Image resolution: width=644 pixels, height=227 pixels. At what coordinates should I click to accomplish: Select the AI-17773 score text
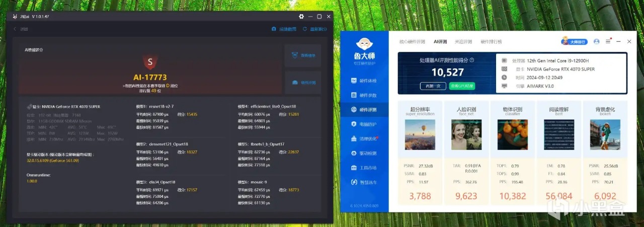149,78
